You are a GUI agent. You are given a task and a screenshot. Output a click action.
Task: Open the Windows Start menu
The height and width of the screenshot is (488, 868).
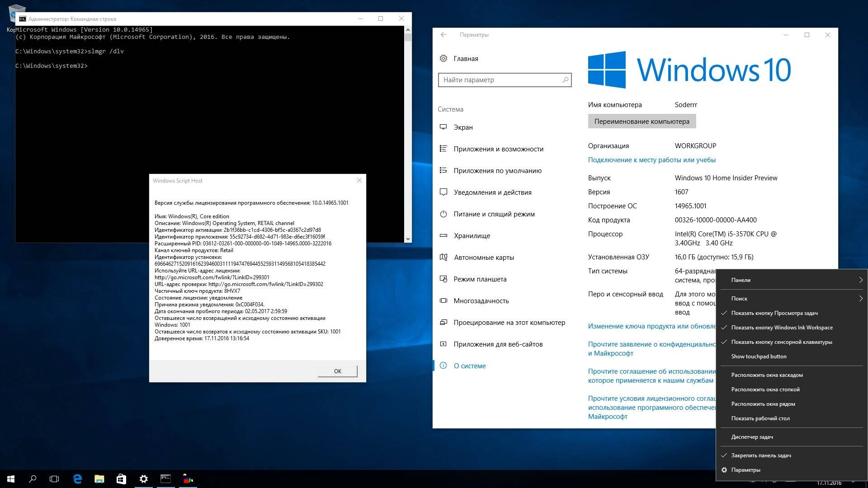coord(11,479)
